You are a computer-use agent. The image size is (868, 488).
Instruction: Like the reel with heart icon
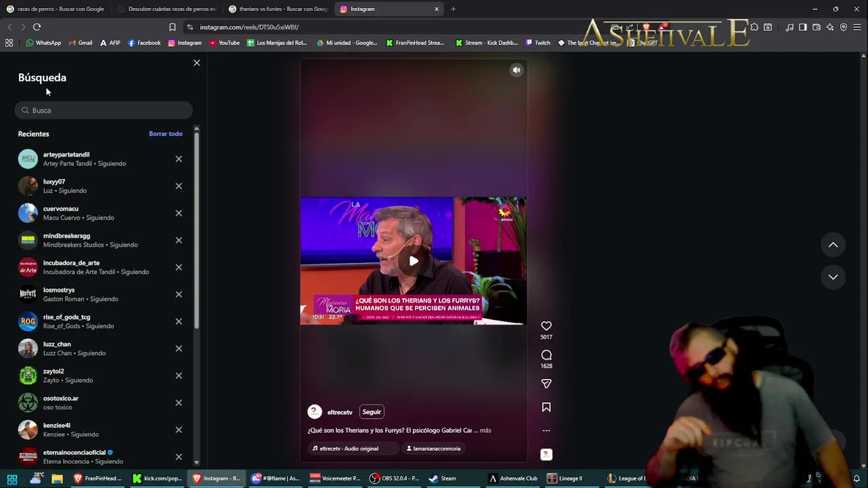click(547, 326)
